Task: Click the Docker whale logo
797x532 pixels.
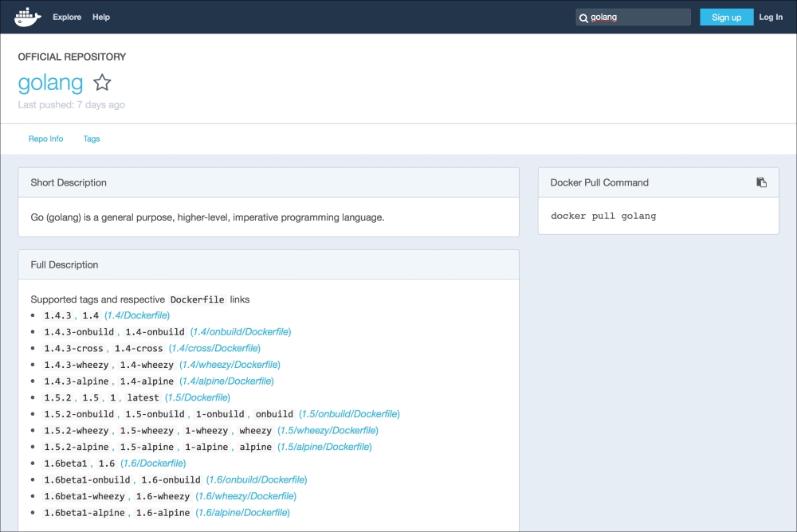Action: click(x=28, y=17)
